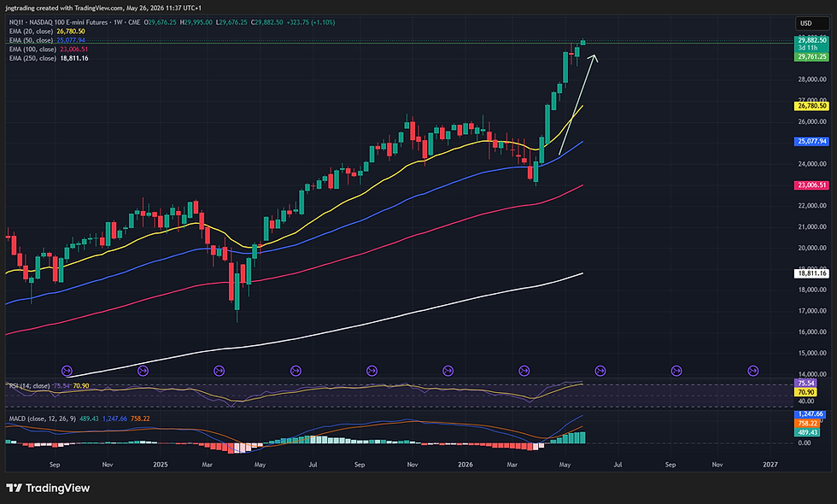Viewport: 837px width, 504px height.
Task: Click the MACD (close, 12, 26, 9) indicator label
Action: 43,419
